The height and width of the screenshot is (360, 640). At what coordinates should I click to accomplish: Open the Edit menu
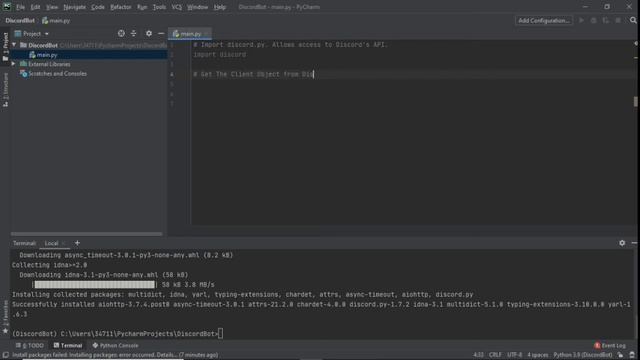point(35,7)
